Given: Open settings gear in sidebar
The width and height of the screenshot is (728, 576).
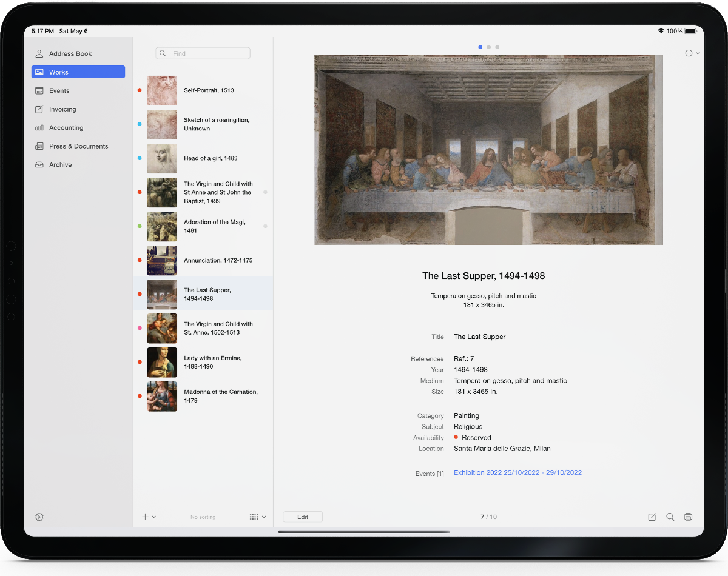Looking at the screenshot, I should tap(39, 517).
